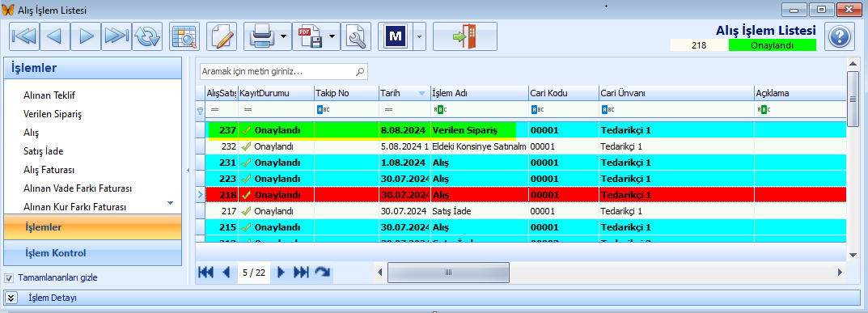
Task: Expand more items arrow in İşlemler list
Action: pyautogui.click(x=171, y=204)
